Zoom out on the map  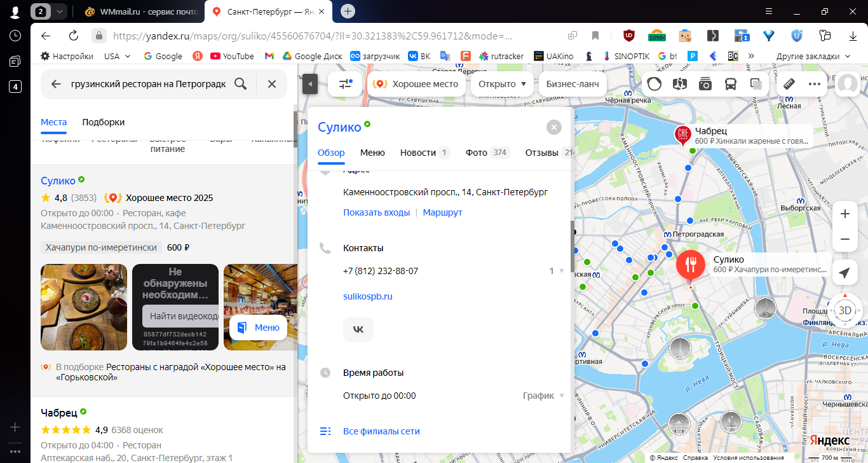844,239
